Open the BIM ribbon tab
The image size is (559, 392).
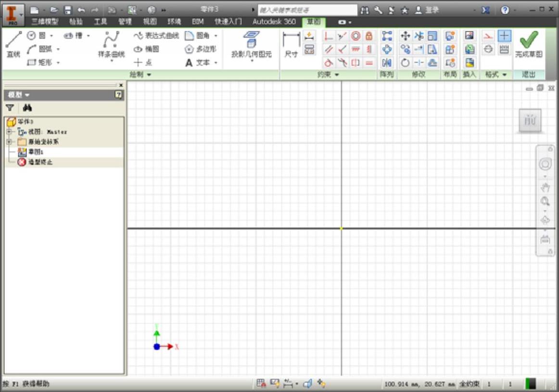pyautogui.click(x=198, y=22)
